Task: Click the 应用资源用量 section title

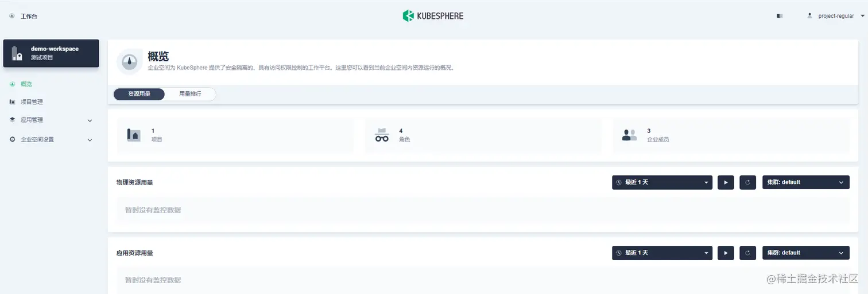Action: tap(135, 253)
